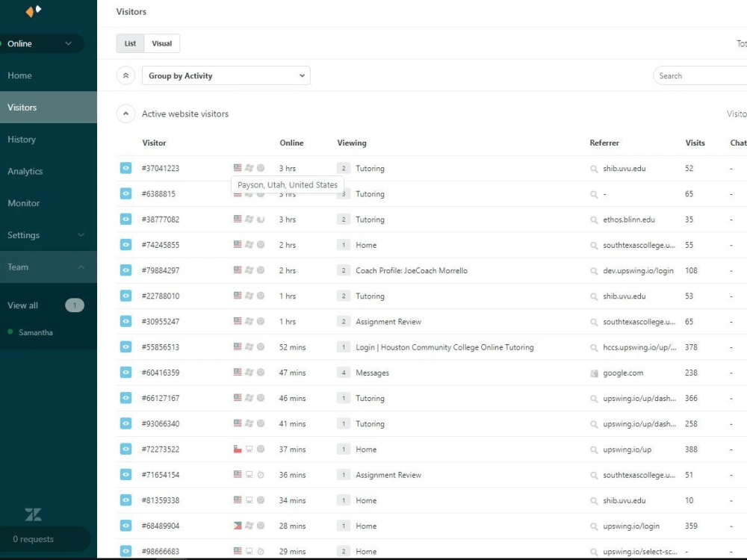Click the eye icon for visitor #93066340

(125, 423)
